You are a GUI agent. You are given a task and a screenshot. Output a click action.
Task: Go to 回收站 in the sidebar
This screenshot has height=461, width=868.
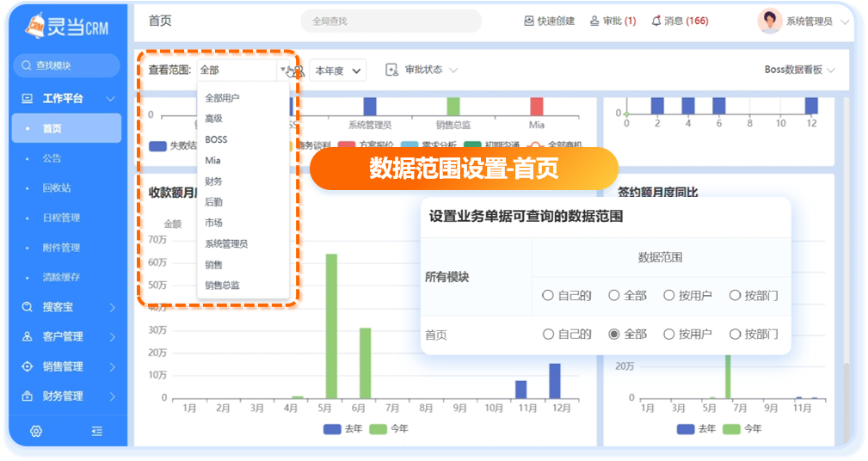57,187
